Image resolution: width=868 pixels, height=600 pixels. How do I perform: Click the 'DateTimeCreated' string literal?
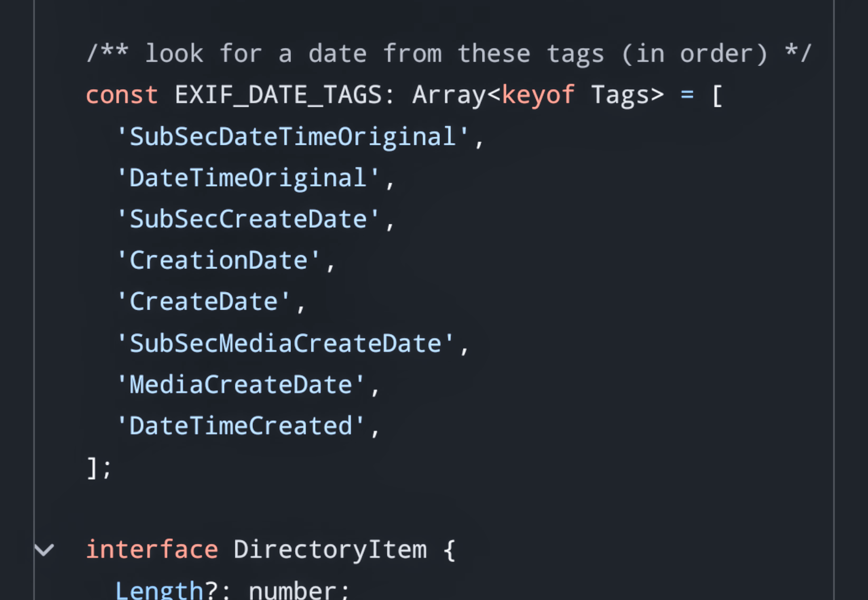pos(240,426)
